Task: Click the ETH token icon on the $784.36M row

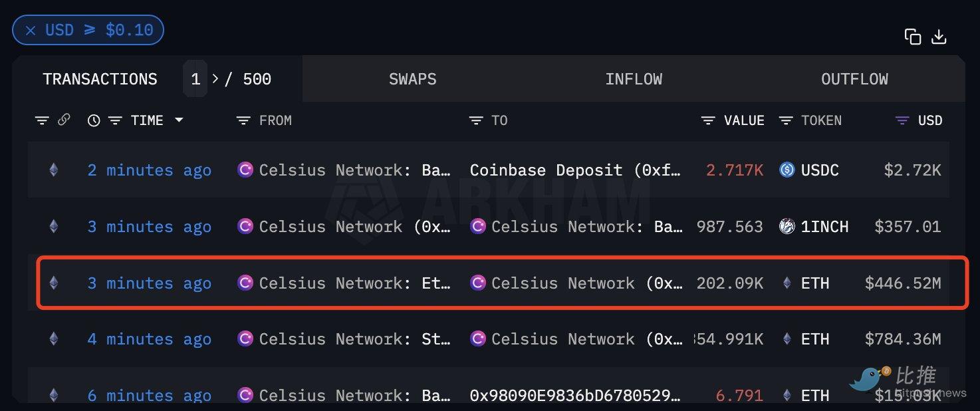Action: (787, 339)
